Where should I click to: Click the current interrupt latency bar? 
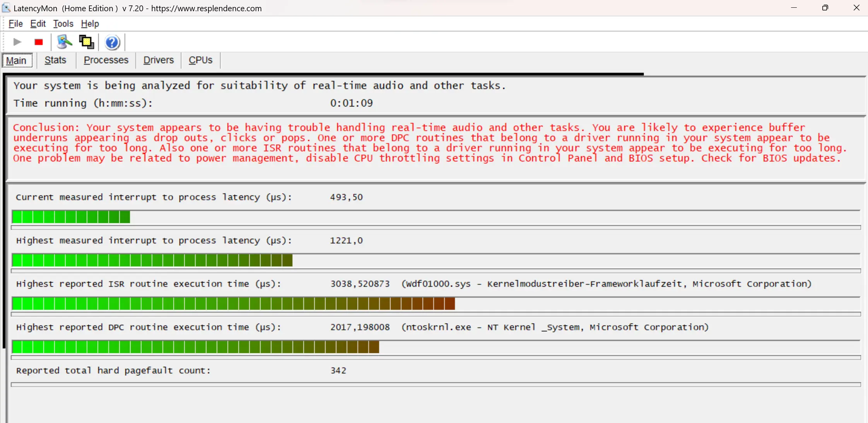pyautogui.click(x=71, y=217)
